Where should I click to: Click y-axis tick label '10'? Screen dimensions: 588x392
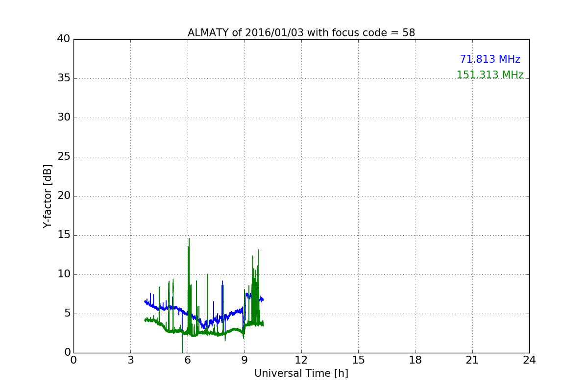coord(64,274)
